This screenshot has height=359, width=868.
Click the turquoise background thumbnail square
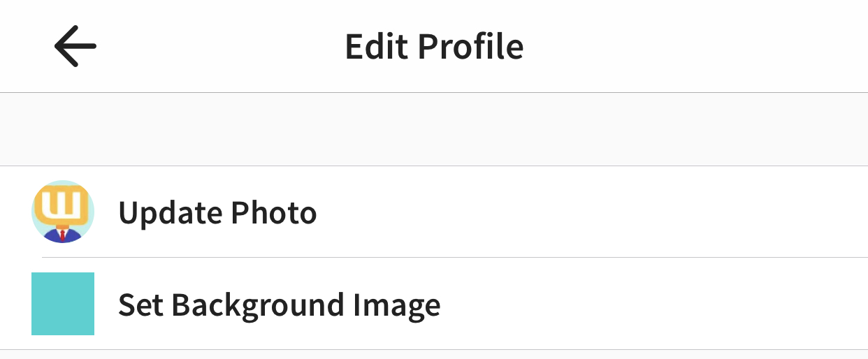coord(63,304)
